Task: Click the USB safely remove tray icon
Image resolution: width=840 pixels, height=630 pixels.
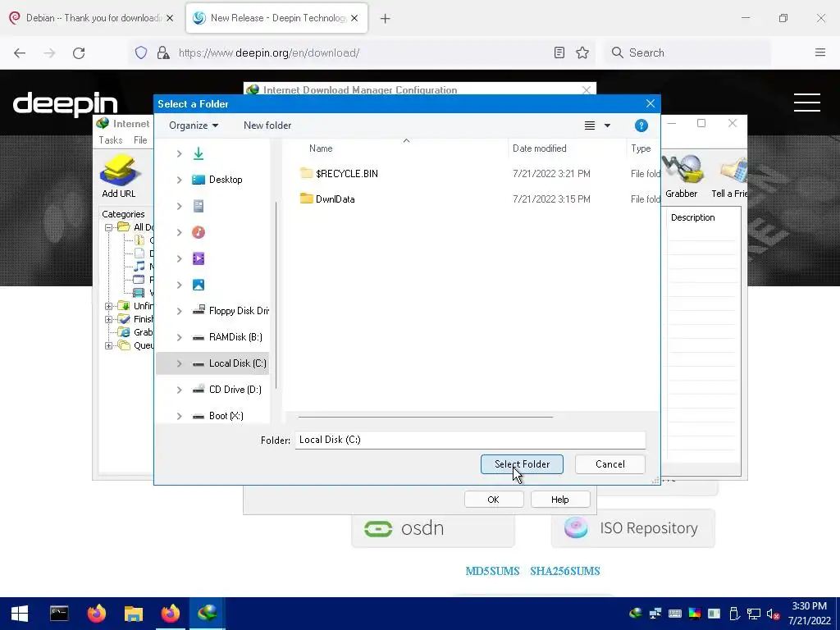Action: [x=734, y=614]
